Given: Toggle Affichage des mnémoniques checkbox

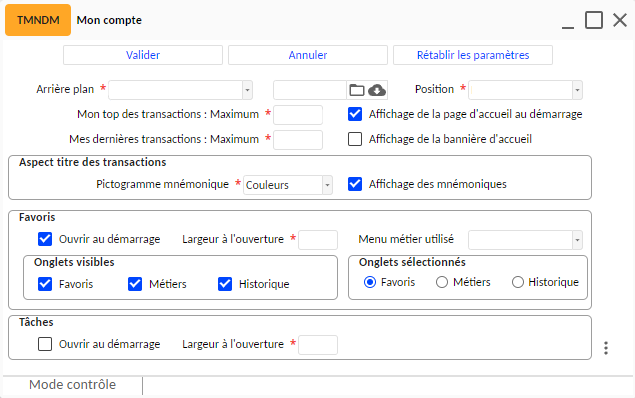Looking at the screenshot, I should pos(355,184).
